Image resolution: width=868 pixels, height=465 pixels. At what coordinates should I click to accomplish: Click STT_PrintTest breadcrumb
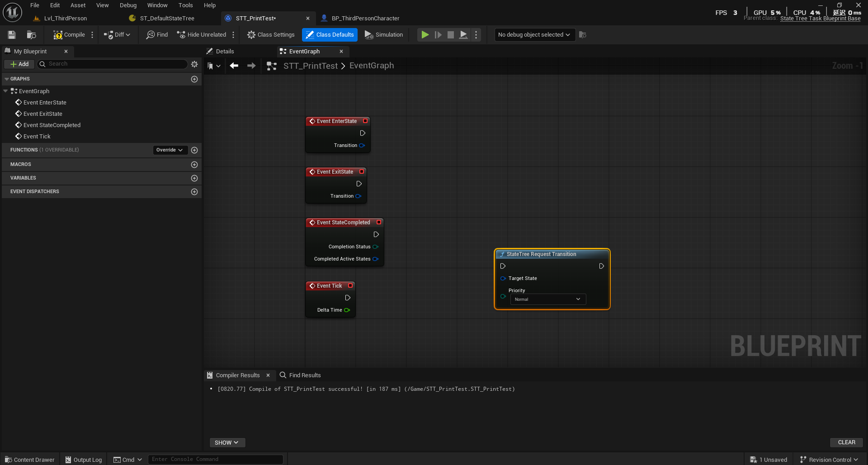311,66
